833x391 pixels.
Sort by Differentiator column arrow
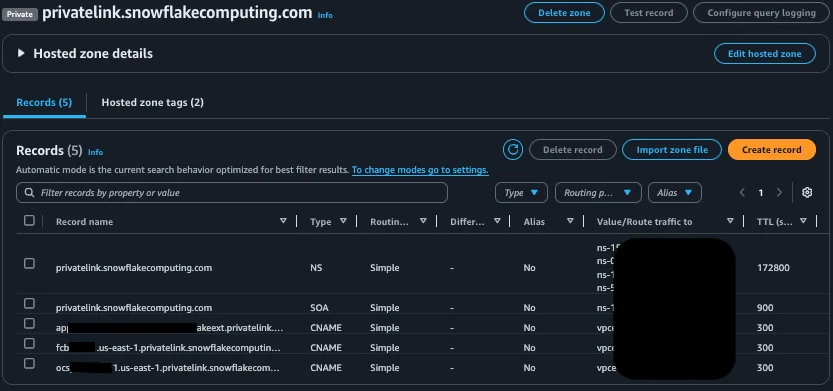tap(497, 221)
